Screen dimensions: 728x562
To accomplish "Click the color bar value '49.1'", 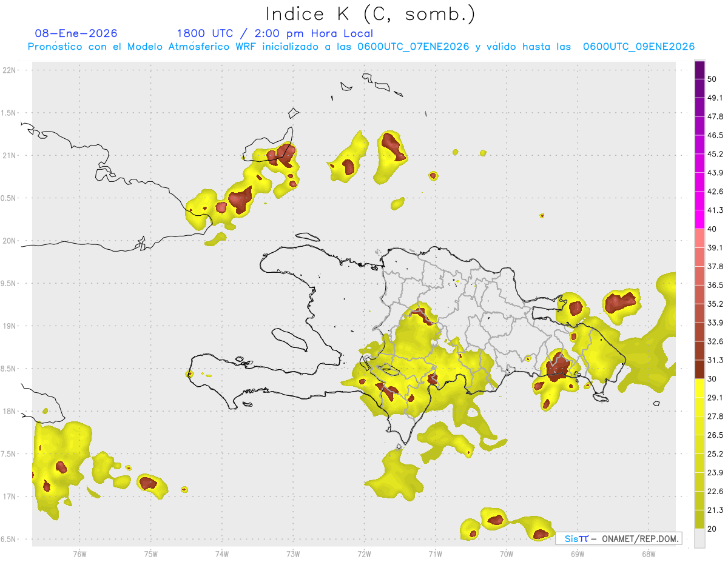I will click(x=715, y=98).
